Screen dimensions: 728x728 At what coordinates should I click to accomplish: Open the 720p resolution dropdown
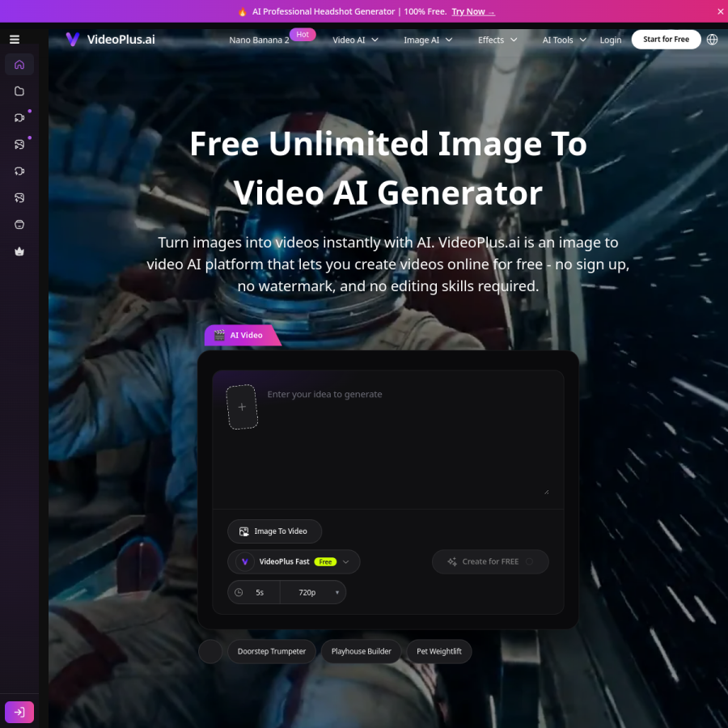click(313, 592)
